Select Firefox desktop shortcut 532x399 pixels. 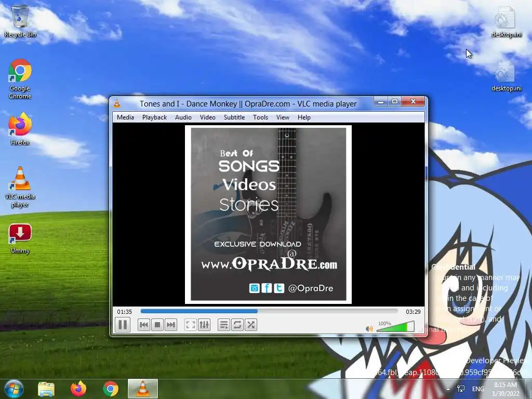pyautogui.click(x=20, y=129)
